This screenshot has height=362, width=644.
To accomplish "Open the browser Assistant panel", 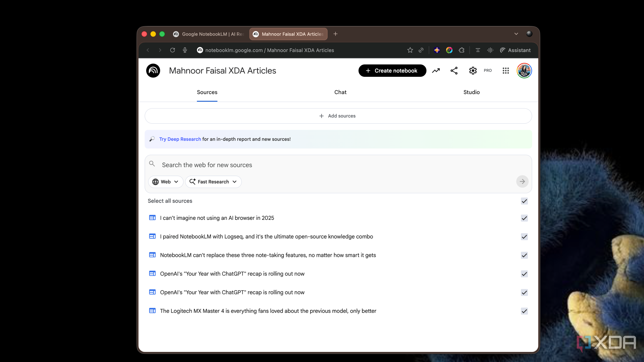I will 515,50.
